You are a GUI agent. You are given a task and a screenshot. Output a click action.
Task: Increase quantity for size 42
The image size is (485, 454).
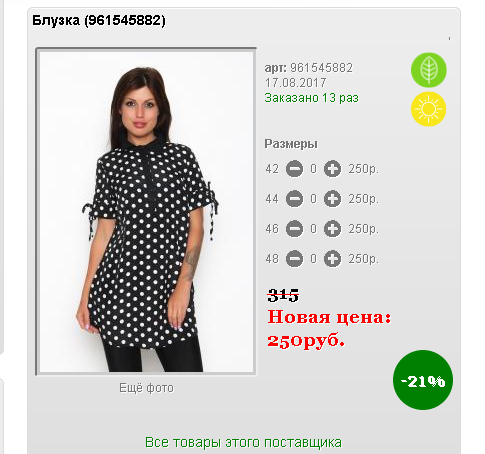[332, 169]
